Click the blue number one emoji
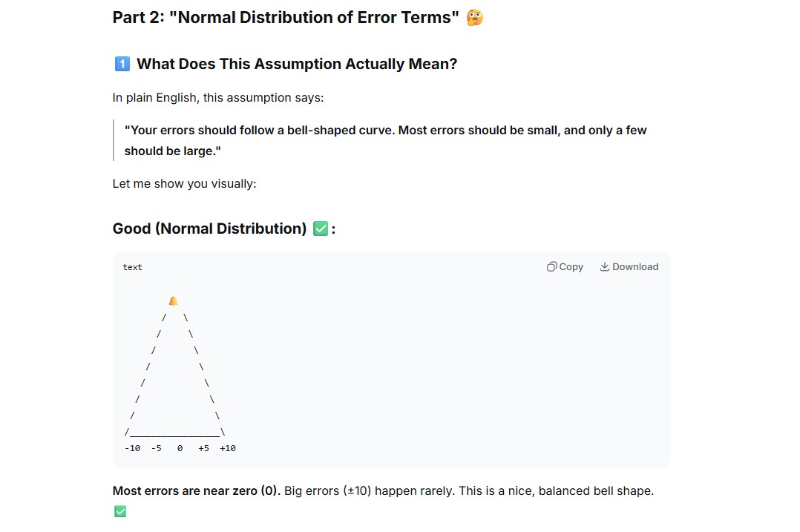This screenshot has width=800, height=532. pyautogui.click(x=122, y=64)
